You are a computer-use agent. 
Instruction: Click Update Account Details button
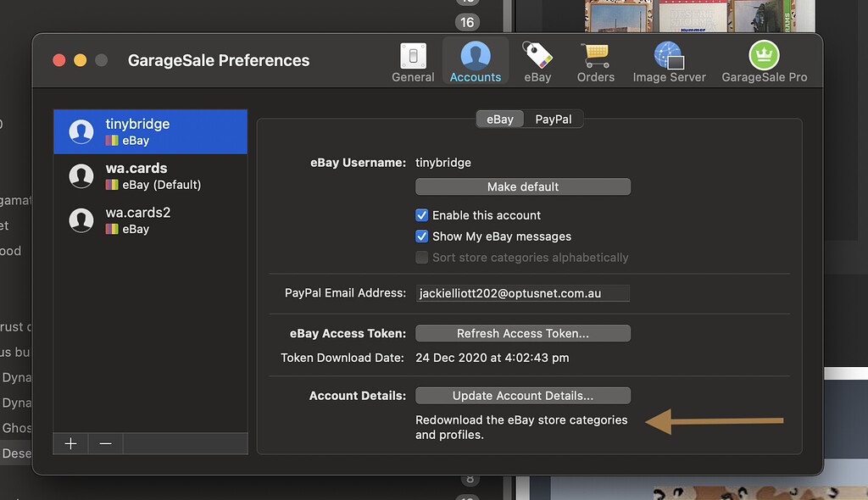pyautogui.click(x=523, y=396)
